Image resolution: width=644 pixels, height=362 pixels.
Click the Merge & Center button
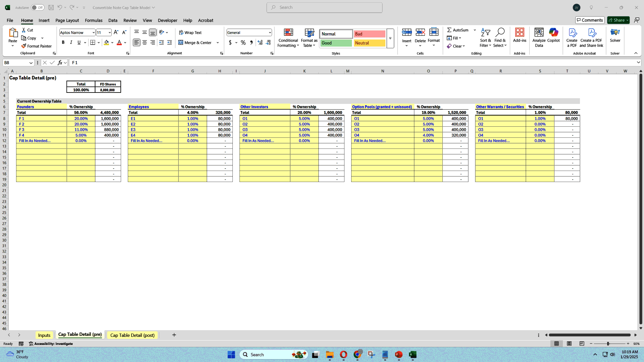pos(196,43)
